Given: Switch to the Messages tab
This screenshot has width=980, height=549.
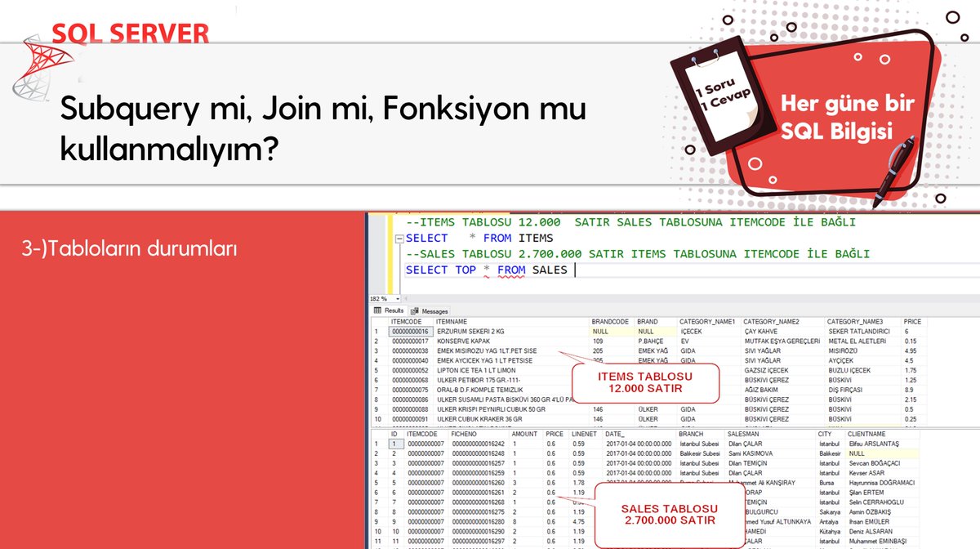Looking at the screenshot, I should (430, 311).
